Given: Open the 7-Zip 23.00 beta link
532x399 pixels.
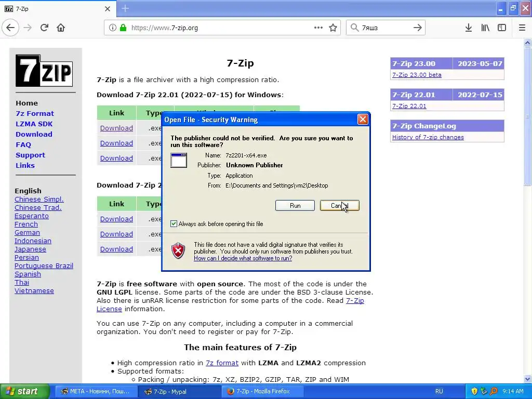Looking at the screenshot, I should click(x=417, y=75).
